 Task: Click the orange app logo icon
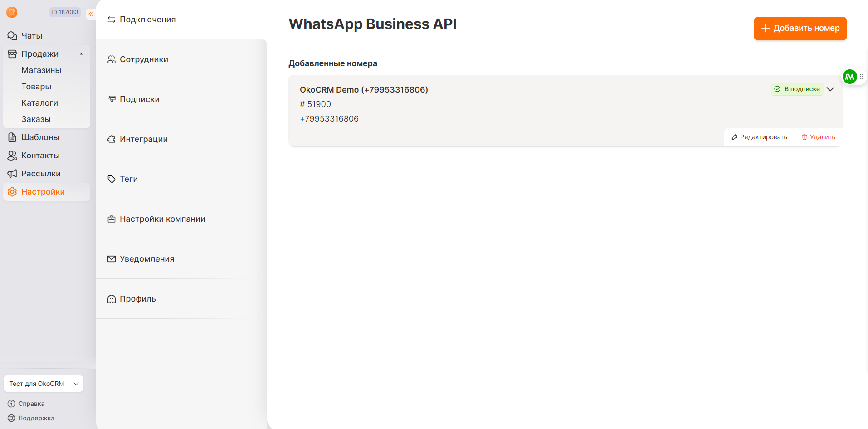12,12
